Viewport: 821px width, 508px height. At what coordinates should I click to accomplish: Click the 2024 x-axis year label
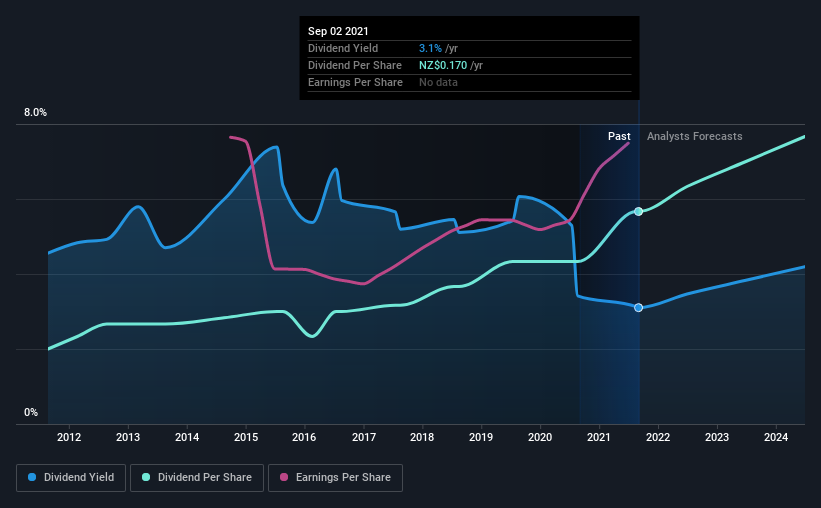click(x=775, y=437)
